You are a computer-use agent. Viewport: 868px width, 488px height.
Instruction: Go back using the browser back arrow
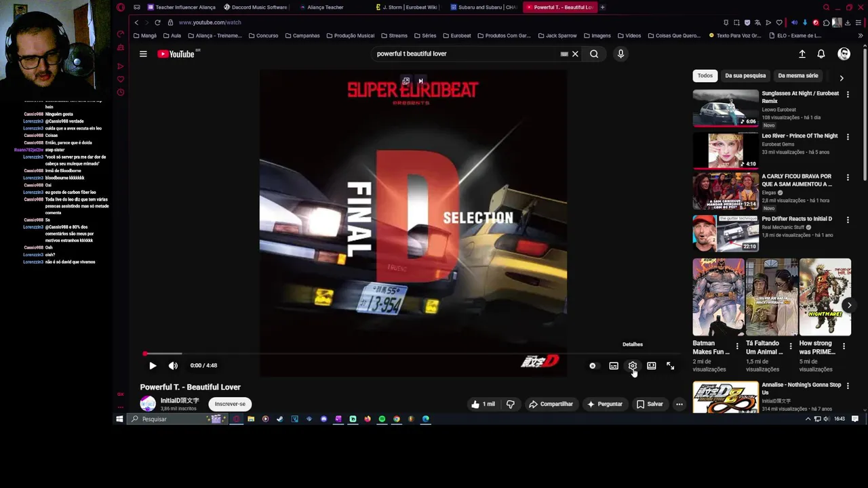(136, 22)
